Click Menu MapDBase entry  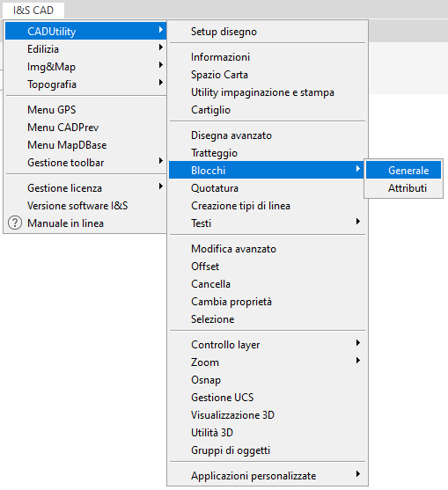pyautogui.click(x=85, y=145)
